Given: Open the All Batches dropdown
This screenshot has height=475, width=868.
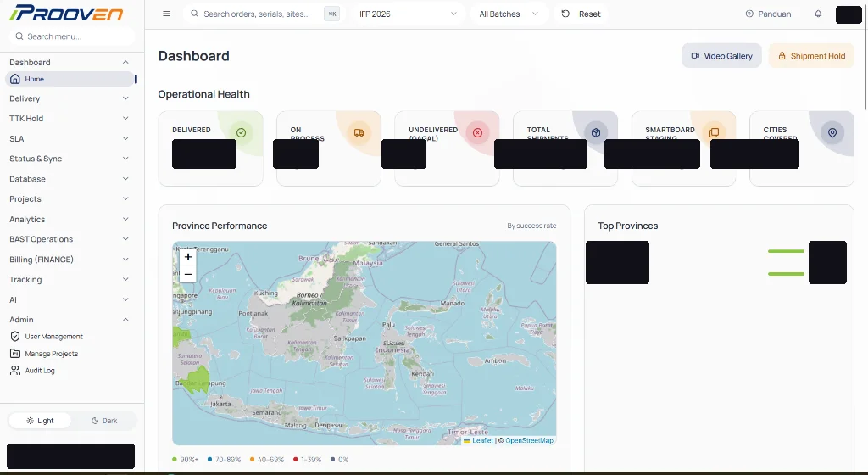Looking at the screenshot, I should click(509, 14).
